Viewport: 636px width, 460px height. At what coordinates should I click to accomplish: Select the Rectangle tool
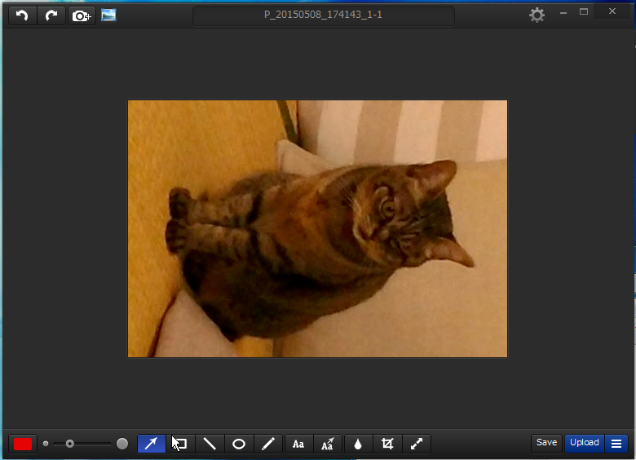(x=181, y=443)
